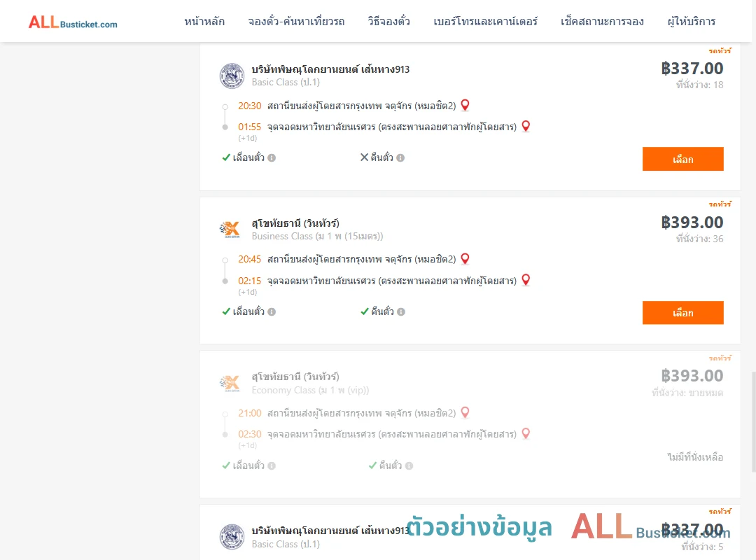Click the Basic Class (ป.1) label of the 20:30 trip
756x560 pixels.
tap(286, 83)
